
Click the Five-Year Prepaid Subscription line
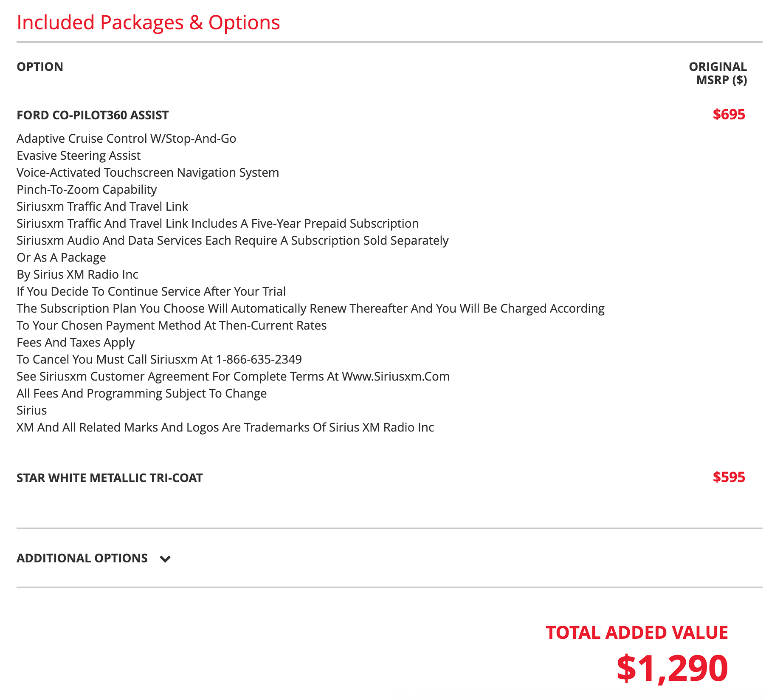click(x=218, y=223)
